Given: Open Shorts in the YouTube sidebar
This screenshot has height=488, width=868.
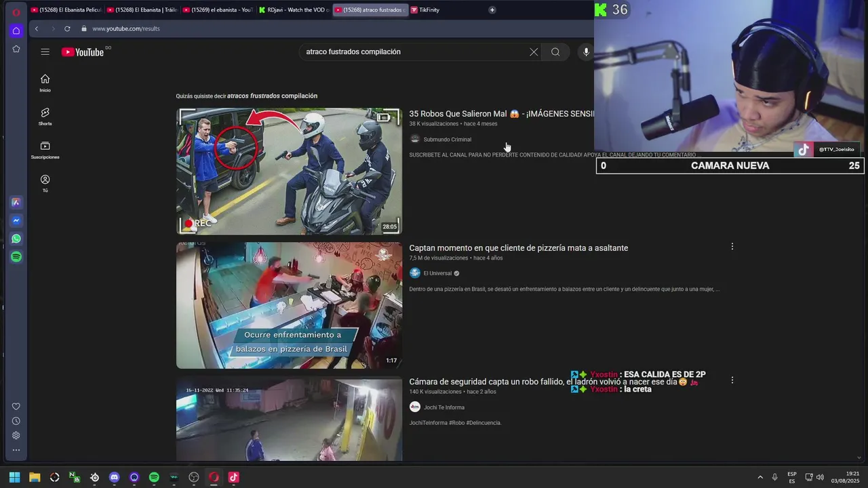Looking at the screenshot, I should point(45,116).
